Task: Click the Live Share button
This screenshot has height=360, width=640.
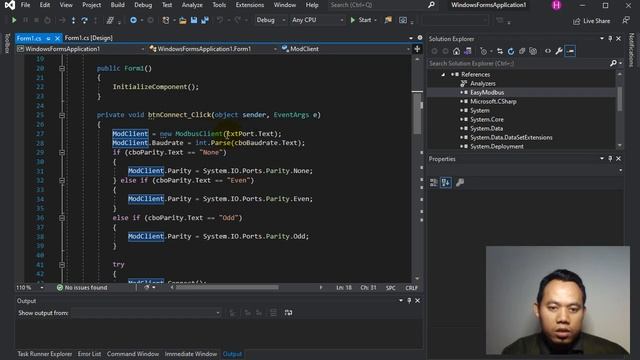Action: (592, 21)
